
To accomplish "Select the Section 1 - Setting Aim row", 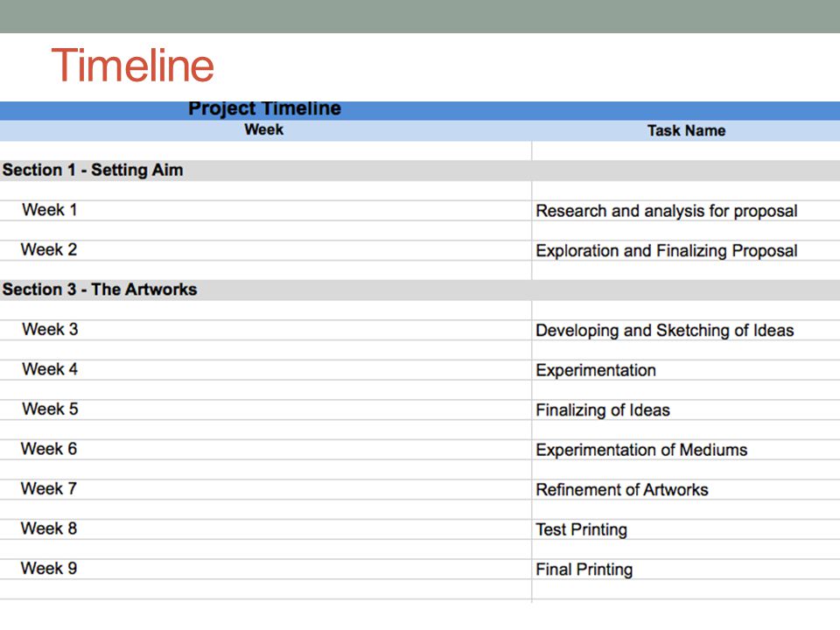I will coord(420,171).
